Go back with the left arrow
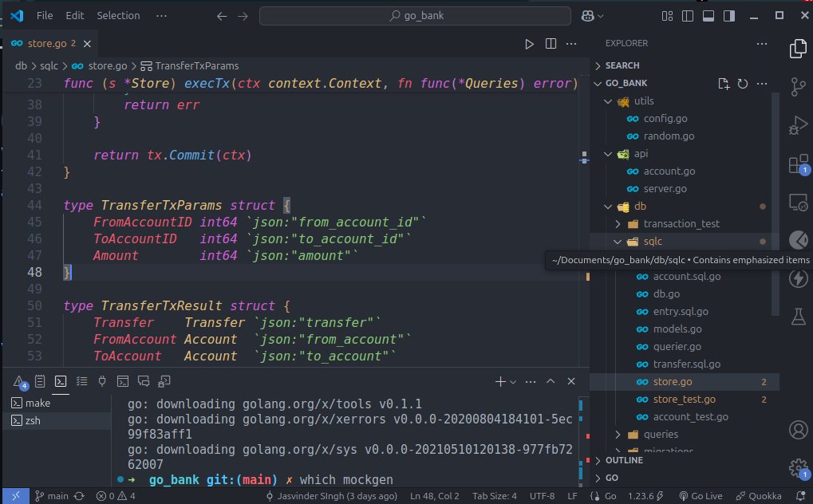Viewport: 813px width, 504px height. (222, 16)
